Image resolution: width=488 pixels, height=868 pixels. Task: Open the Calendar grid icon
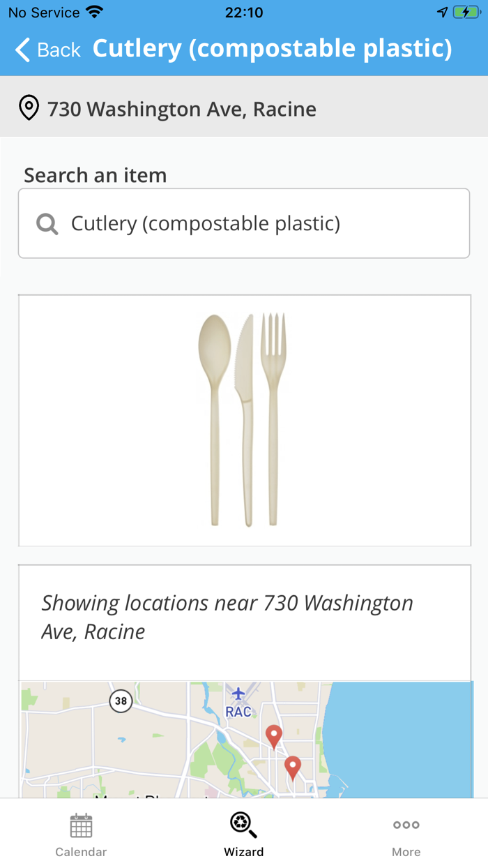81,825
